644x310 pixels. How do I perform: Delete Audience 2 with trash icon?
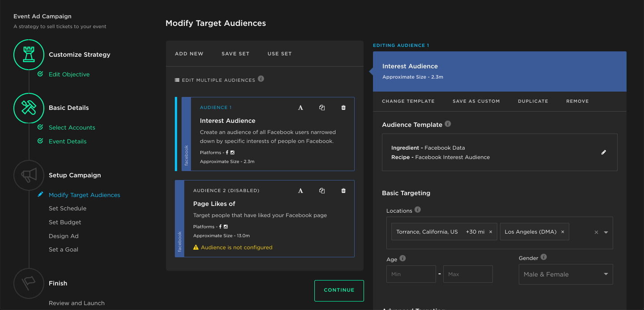tap(343, 191)
